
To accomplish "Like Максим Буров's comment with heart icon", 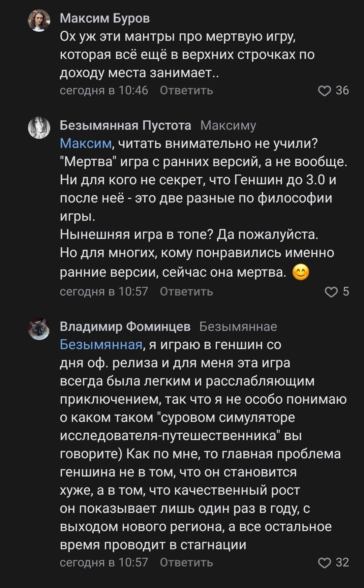I will pyautogui.click(x=325, y=91).
